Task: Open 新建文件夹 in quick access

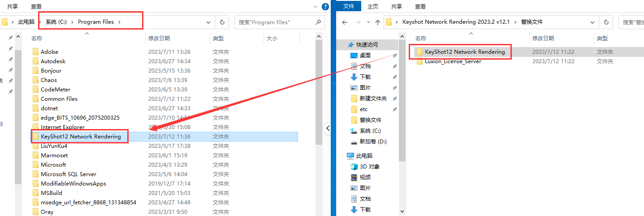Action: [x=373, y=99]
